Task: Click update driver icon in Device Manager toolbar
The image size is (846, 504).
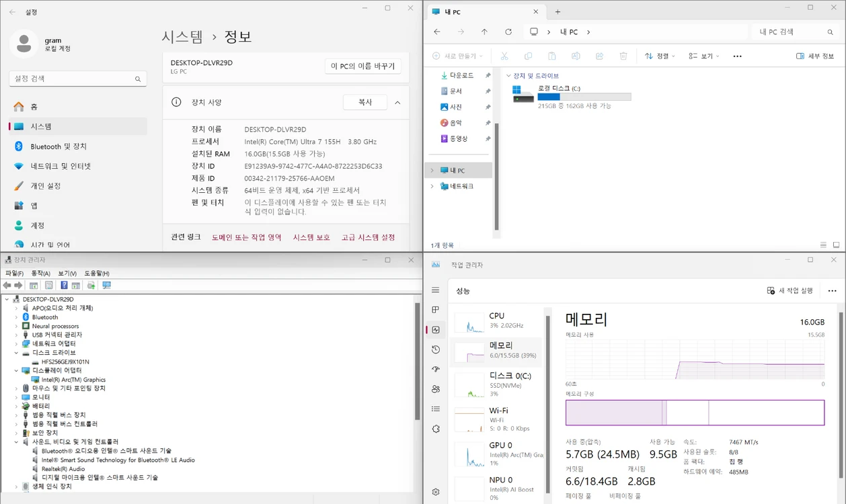Action: coord(91,286)
